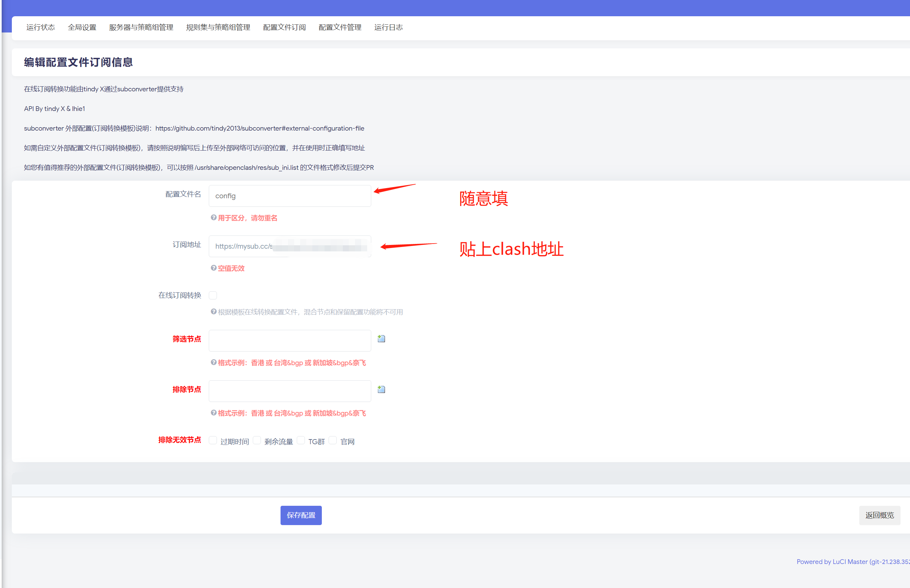Open the 运行日志 tab
This screenshot has width=910, height=588.
tap(389, 27)
